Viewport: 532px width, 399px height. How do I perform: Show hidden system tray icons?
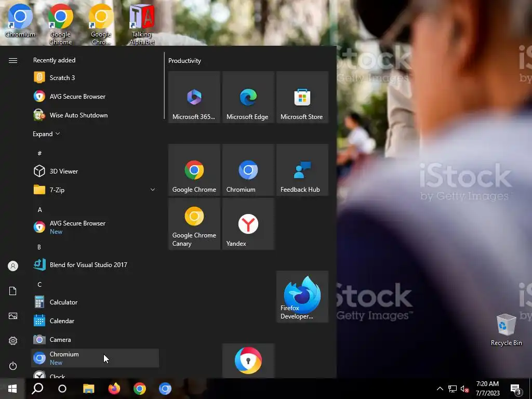click(440, 389)
